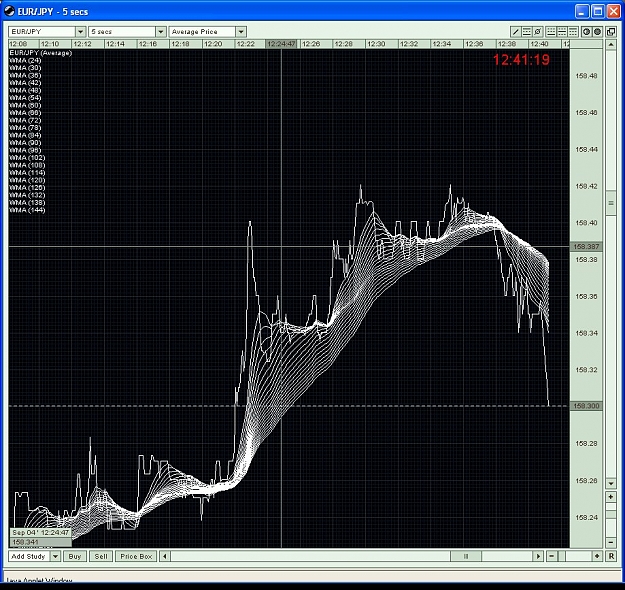Click the WMA (48) legend entry
Viewport: 625px width, 590px height.
tap(25, 90)
